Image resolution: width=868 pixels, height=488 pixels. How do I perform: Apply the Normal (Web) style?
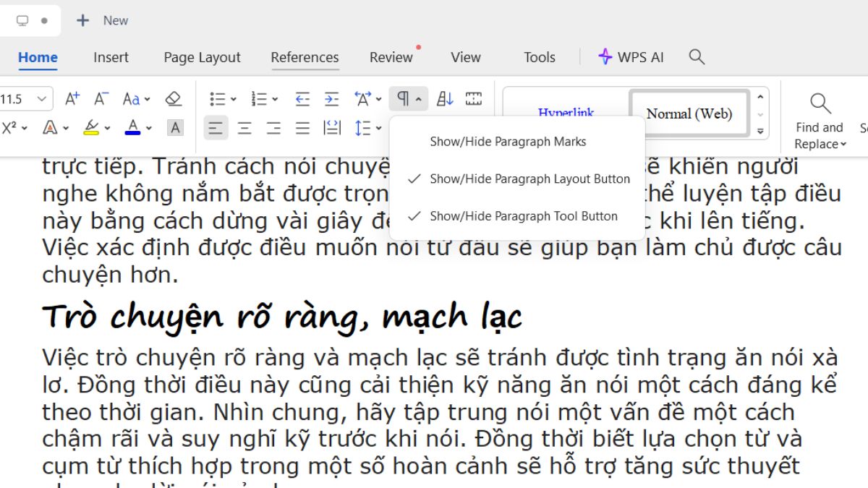[x=689, y=114]
